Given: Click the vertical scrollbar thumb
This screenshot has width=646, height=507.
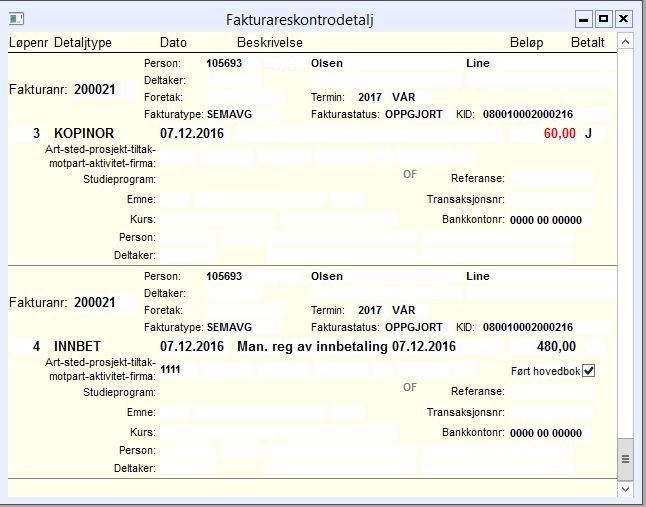Looking at the screenshot, I should click(625, 459).
